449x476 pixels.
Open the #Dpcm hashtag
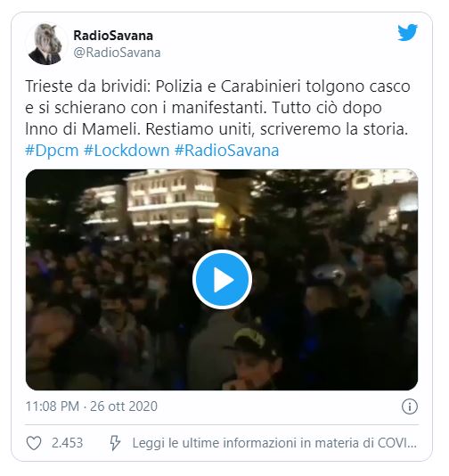click(x=52, y=151)
